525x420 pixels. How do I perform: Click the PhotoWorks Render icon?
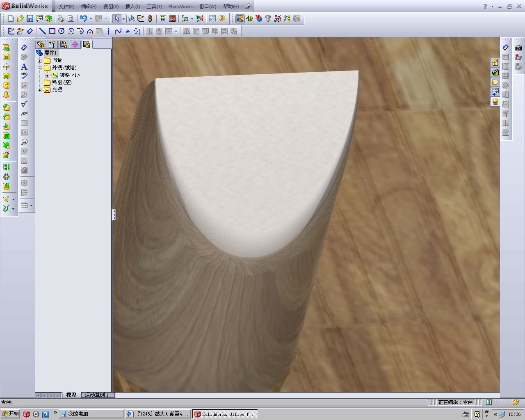pyautogui.click(x=240, y=18)
